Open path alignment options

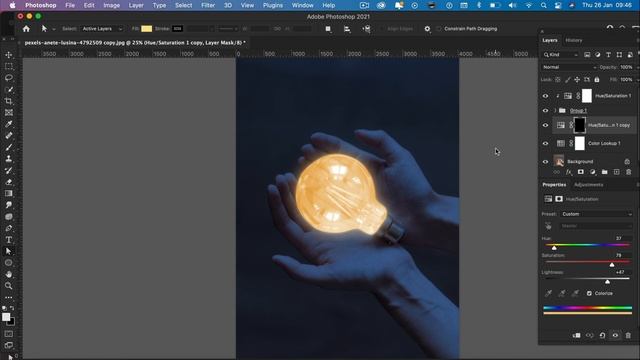point(347,29)
